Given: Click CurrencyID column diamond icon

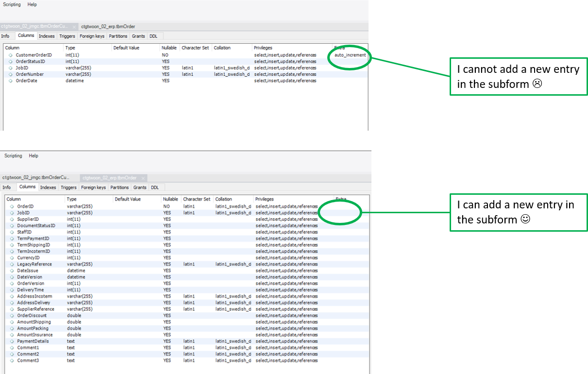Looking at the screenshot, I should point(12,258).
